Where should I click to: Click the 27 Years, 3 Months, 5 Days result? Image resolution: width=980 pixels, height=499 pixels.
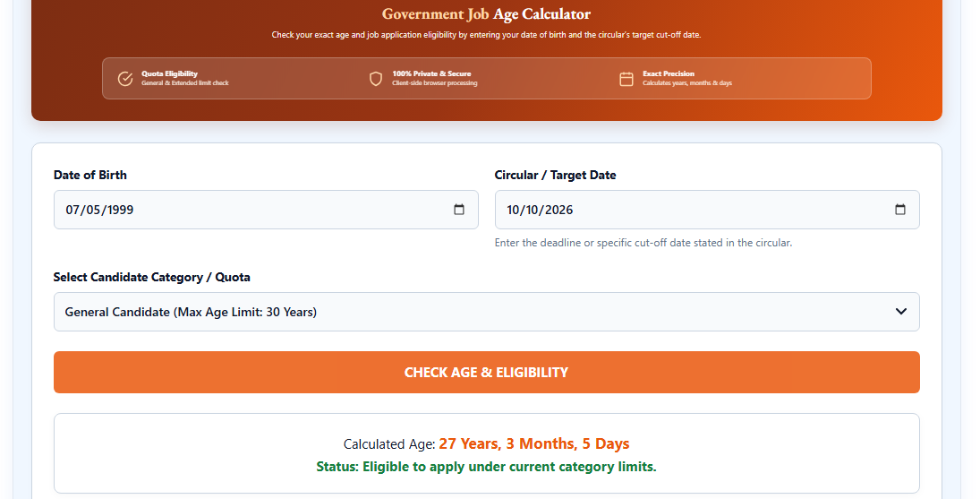coord(533,444)
